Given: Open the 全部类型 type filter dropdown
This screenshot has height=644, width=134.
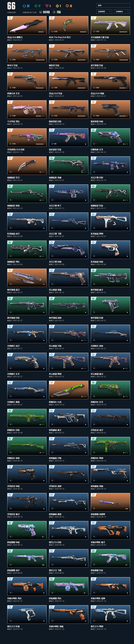Looking at the screenshot, I should [104, 11].
